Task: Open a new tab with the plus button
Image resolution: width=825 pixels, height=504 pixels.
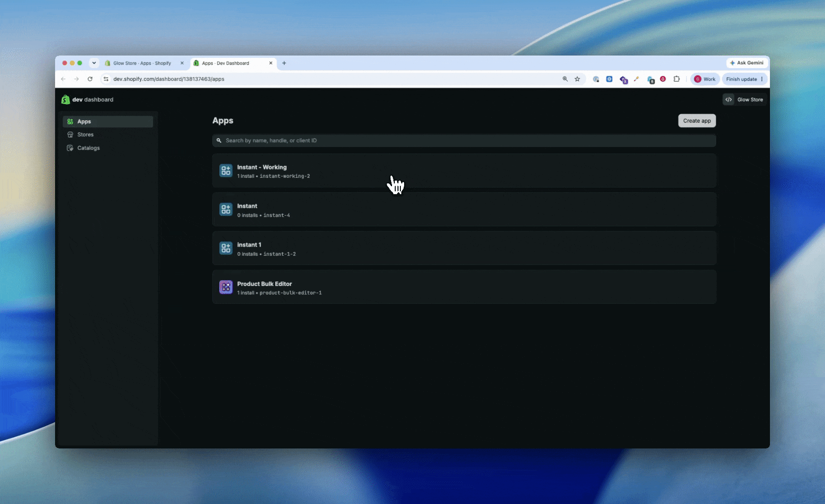Action: [x=284, y=63]
